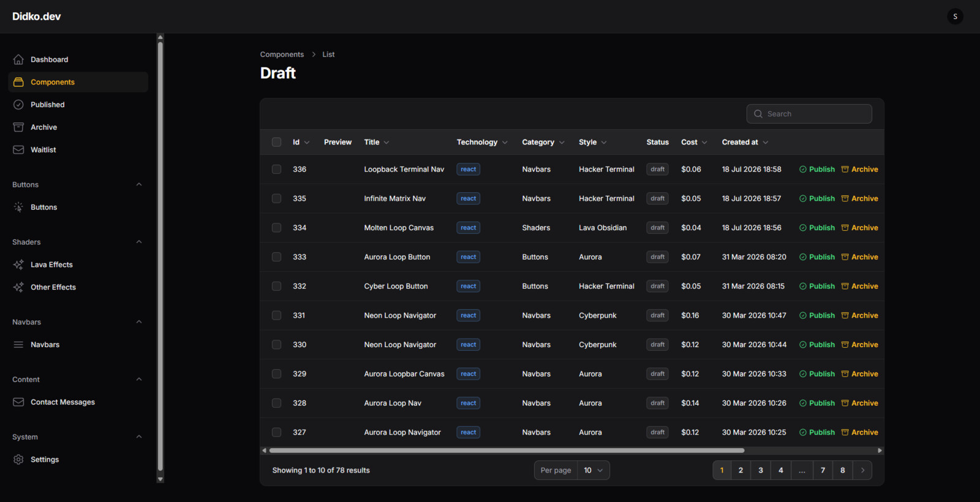Screen dimensions: 980x502
Task: Sort by Category column header
Action: click(x=543, y=142)
